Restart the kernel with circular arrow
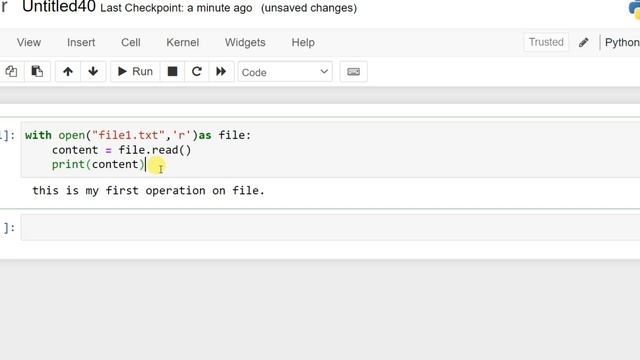 tap(197, 71)
